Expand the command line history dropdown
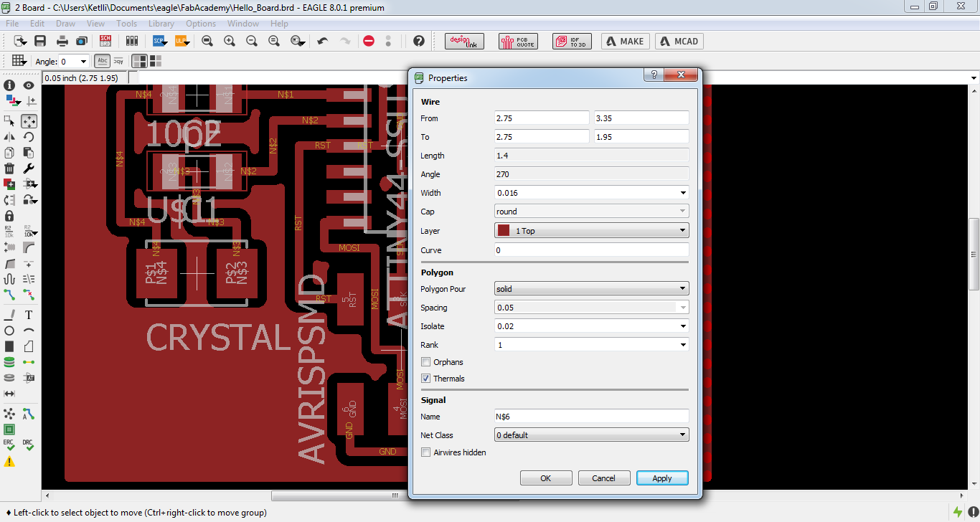The width and height of the screenshot is (980, 522). tap(974, 78)
